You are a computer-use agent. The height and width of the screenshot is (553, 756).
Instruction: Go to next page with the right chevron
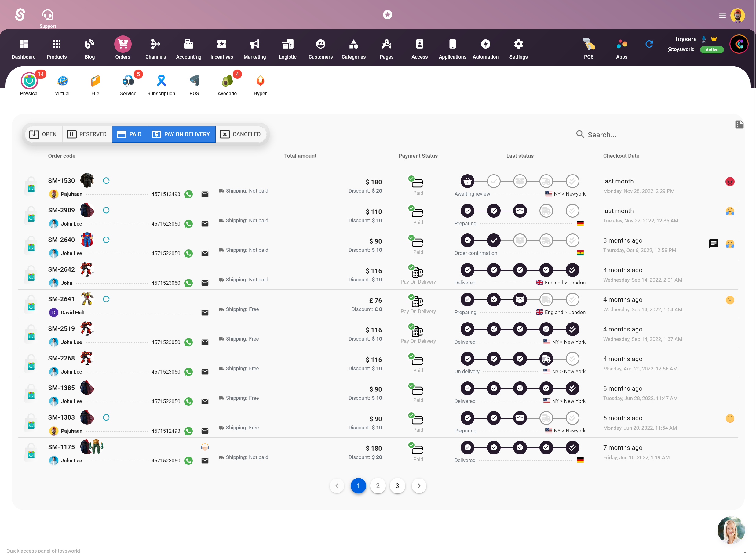[419, 486]
